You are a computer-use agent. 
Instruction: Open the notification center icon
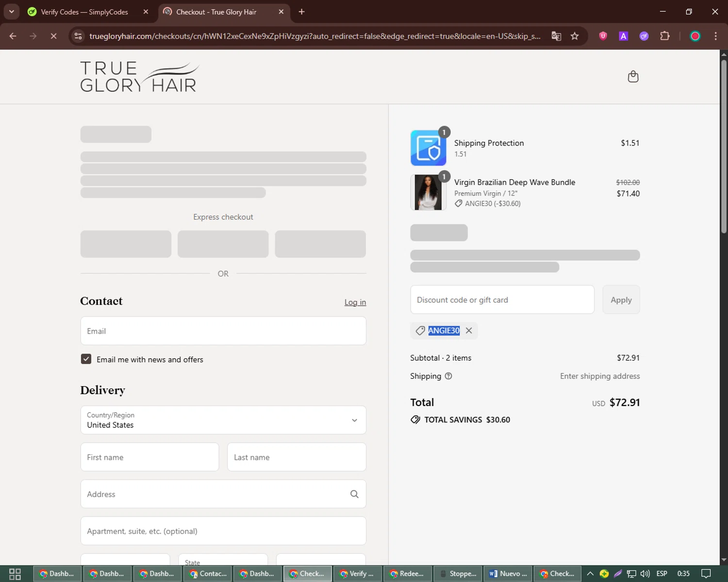(706, 574)
